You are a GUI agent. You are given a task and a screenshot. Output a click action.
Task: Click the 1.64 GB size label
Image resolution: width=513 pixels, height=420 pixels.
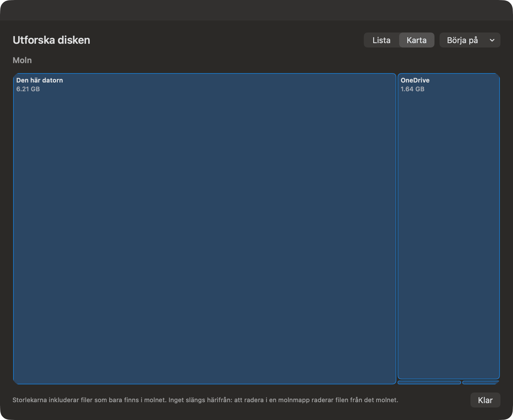click(413, 89)
